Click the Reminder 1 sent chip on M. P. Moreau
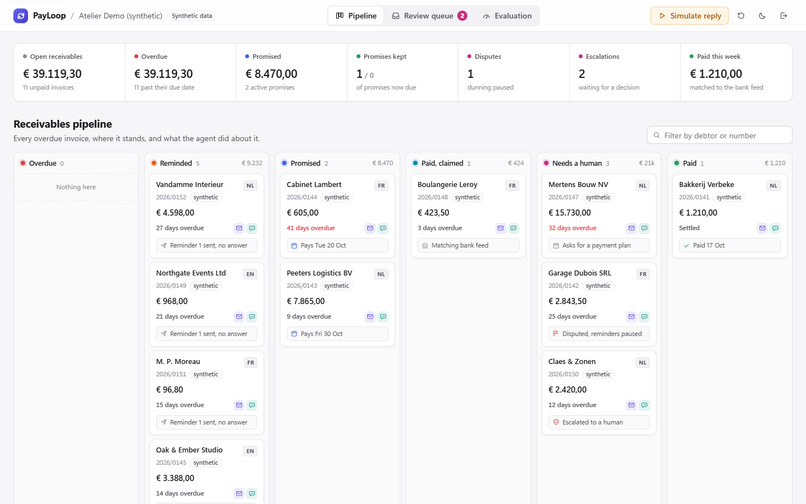The image size is (806, 504). [207, 422]
